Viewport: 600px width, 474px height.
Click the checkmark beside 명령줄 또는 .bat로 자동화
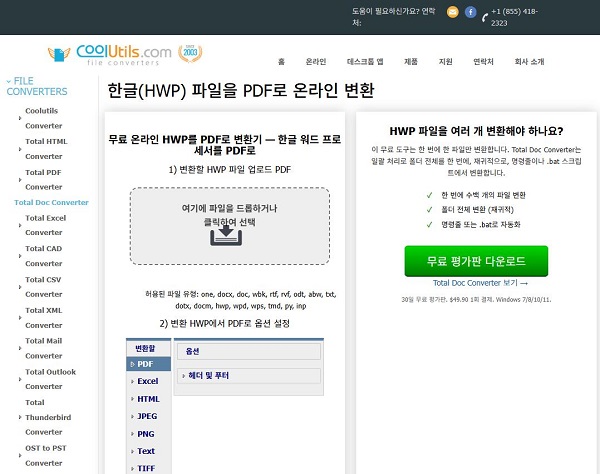pos(429,225)
